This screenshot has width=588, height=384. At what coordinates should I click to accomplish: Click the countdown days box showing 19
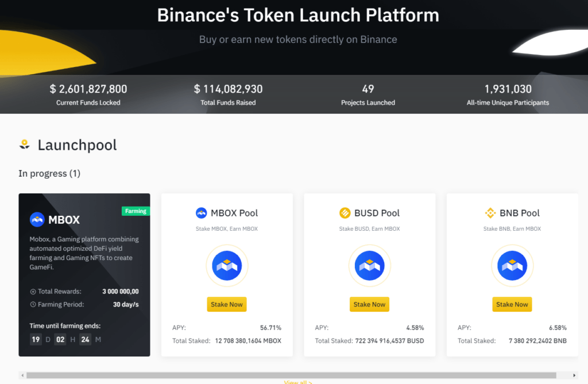point(36,339)
